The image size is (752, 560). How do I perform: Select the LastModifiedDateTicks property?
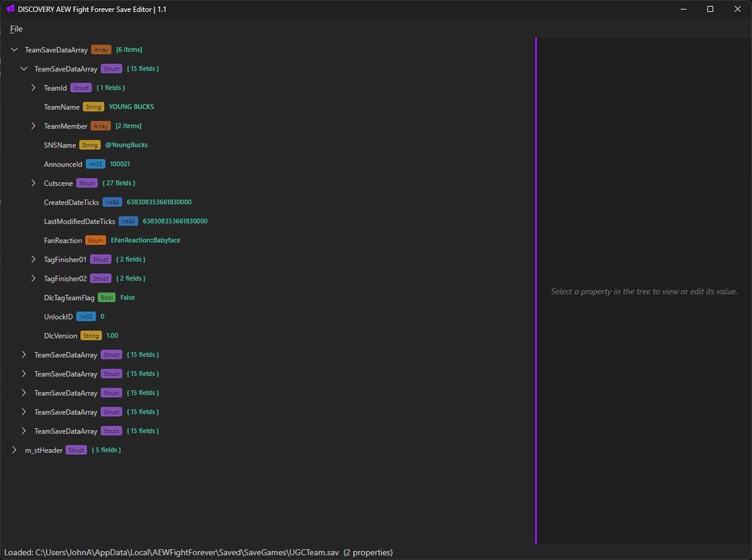[x=80, y=221]
